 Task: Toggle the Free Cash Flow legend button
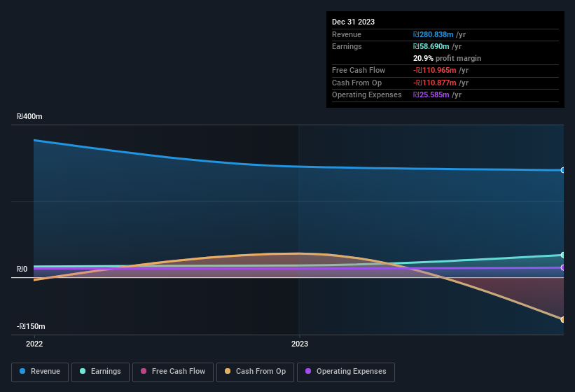coord(173,372)
